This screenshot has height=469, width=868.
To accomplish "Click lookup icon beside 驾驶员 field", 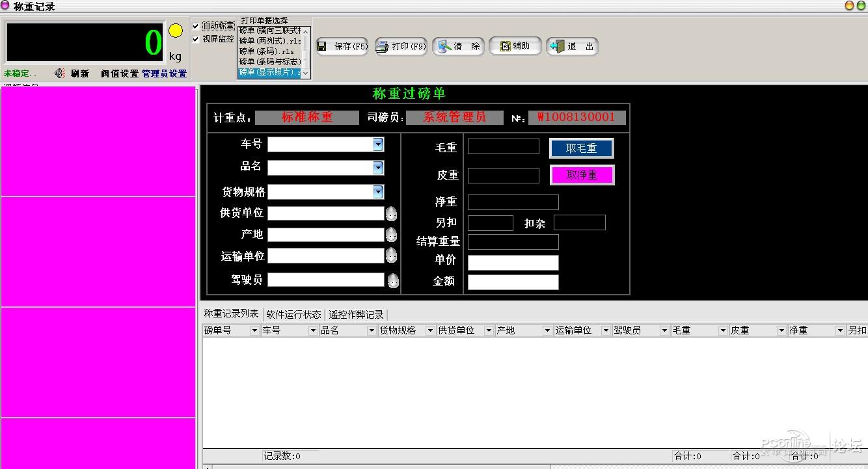I will (393, 280).
